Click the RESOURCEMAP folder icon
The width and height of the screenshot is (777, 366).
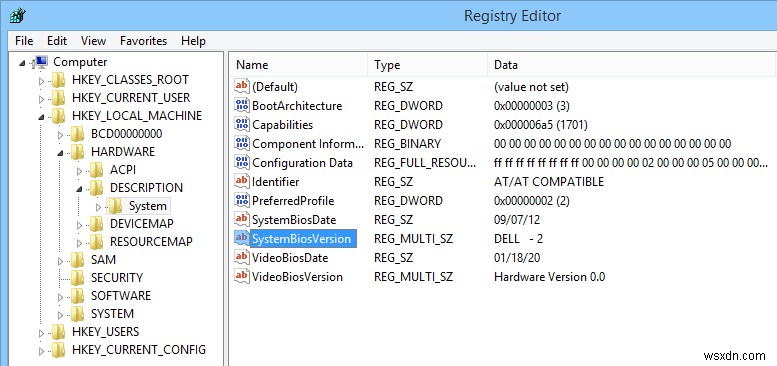tap(96, 242)
